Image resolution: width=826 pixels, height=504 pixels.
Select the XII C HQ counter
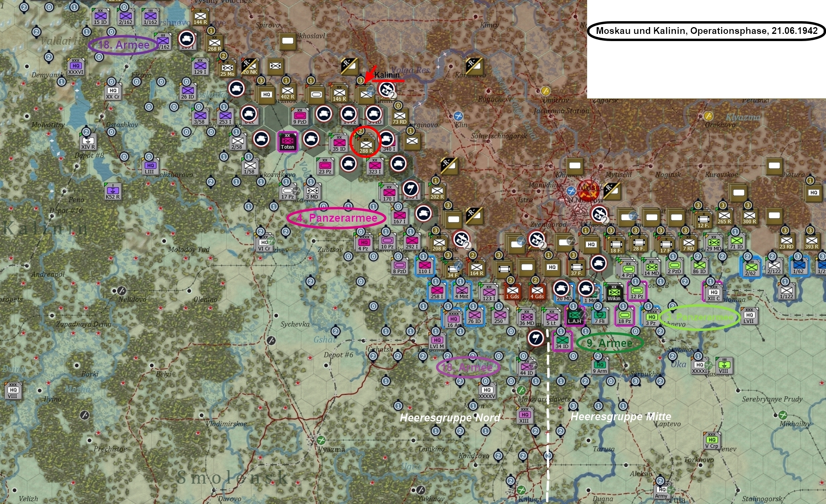click(x=714, y=293)
